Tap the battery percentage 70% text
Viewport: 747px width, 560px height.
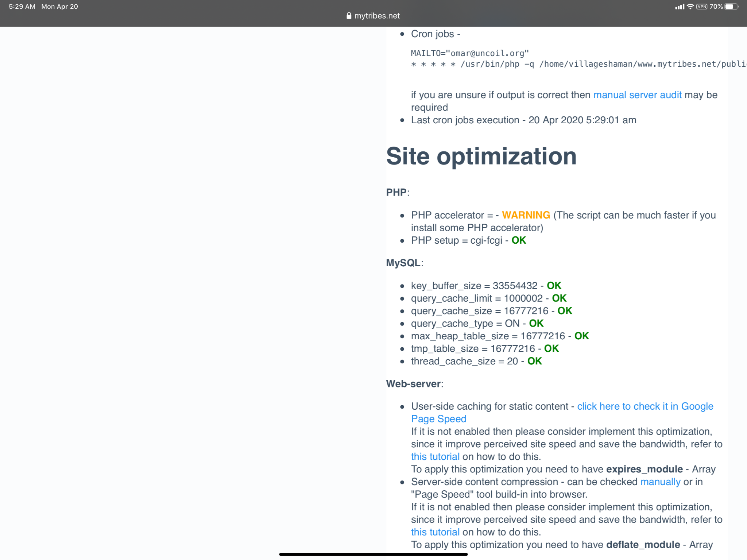point(716,7)
